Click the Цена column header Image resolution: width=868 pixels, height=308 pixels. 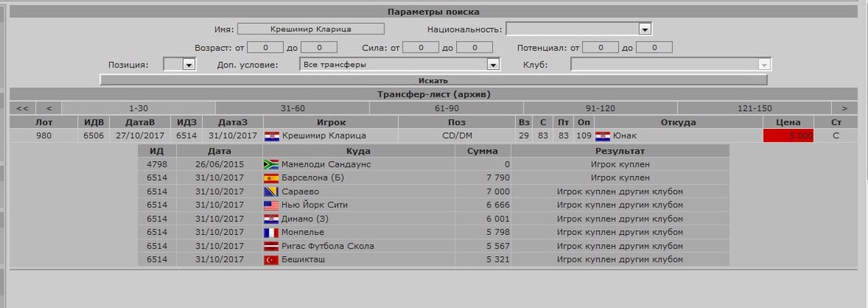789,123
